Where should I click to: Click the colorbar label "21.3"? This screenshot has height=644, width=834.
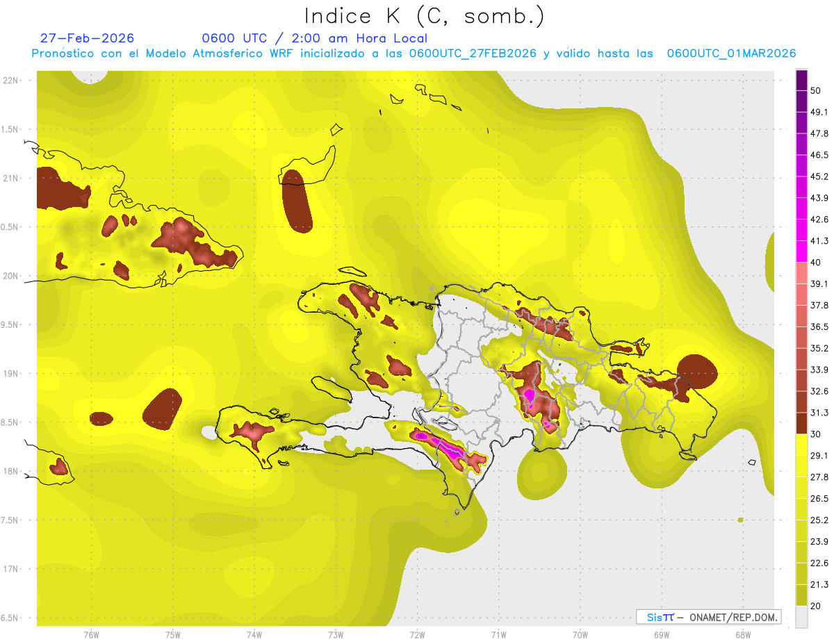tap(819, 584)
